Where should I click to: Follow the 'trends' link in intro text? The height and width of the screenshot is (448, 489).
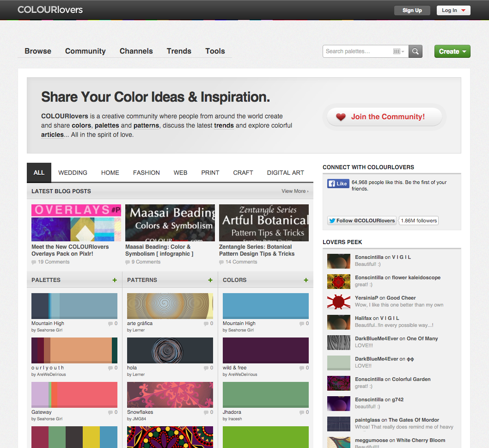(224, 125)
